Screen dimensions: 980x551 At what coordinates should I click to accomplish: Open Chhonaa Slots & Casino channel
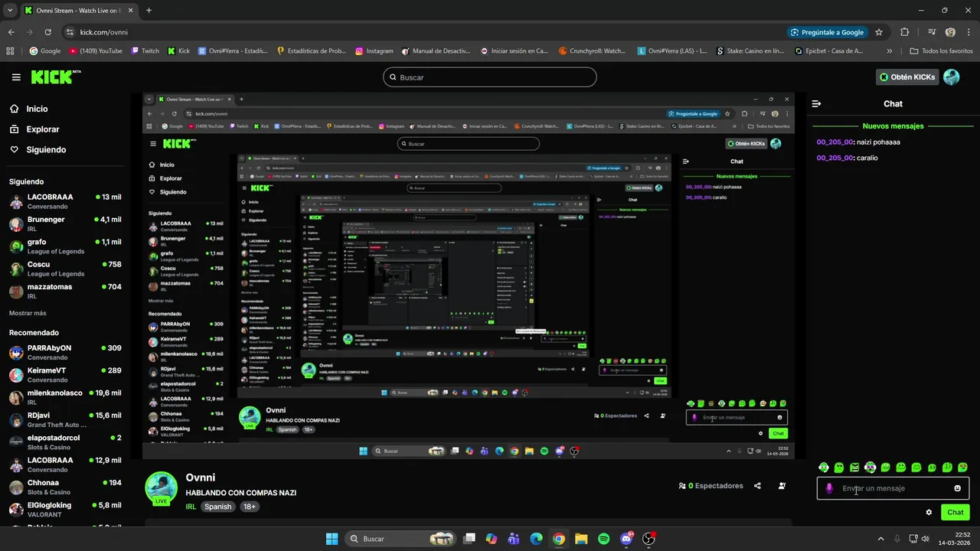coord(65,487)
